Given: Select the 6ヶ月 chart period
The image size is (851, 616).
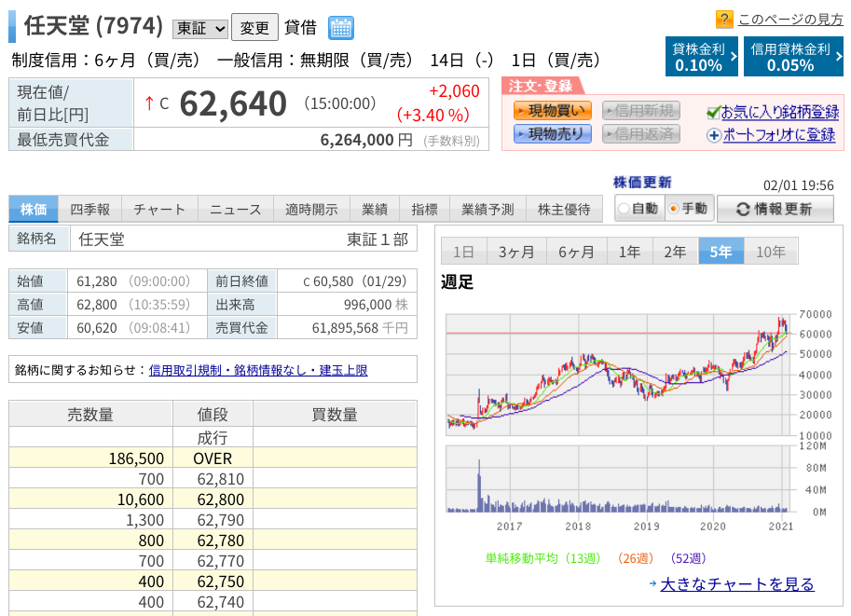Looking at the screenshot, I should coord(576,252).
